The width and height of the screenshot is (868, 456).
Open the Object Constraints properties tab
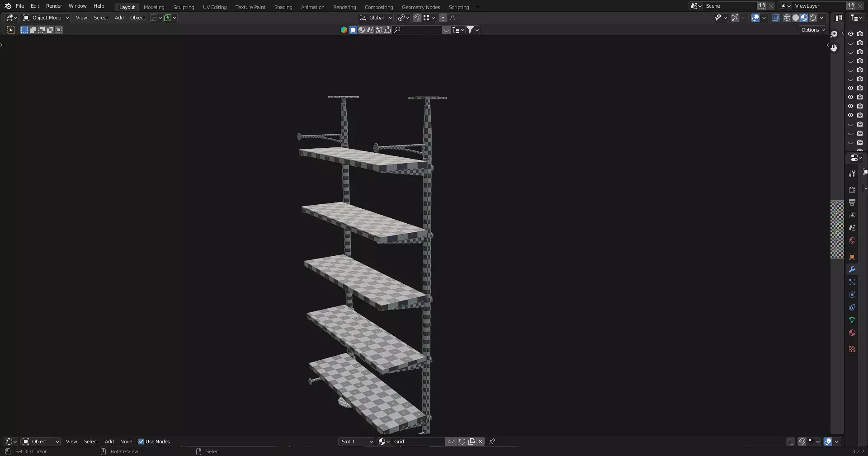852,307
